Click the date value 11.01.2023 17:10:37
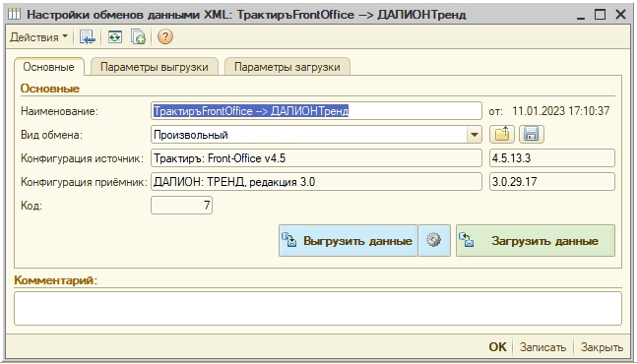The image size is (637, 364). [560, 111]
